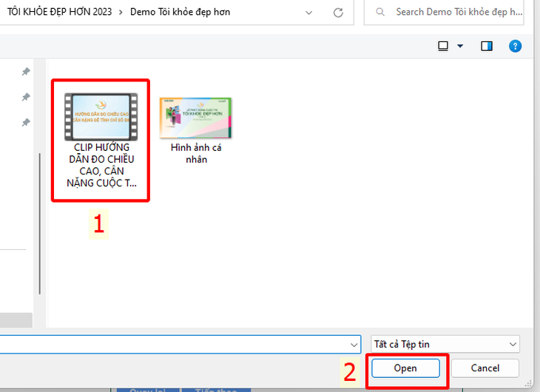Click the search magnifier icon
540x392 pixels.
pos(380,12)
